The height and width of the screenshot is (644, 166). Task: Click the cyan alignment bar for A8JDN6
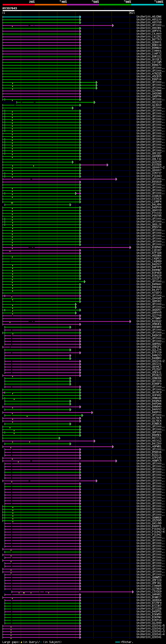coord(42,17)
